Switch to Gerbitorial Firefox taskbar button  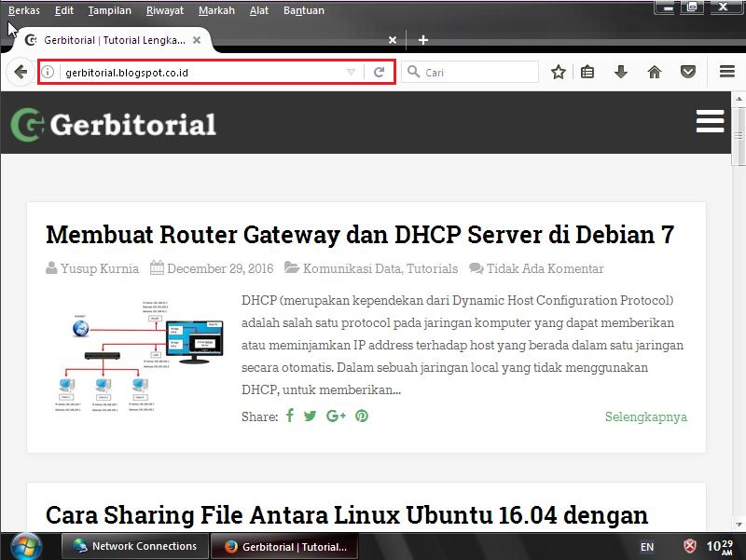284,546
